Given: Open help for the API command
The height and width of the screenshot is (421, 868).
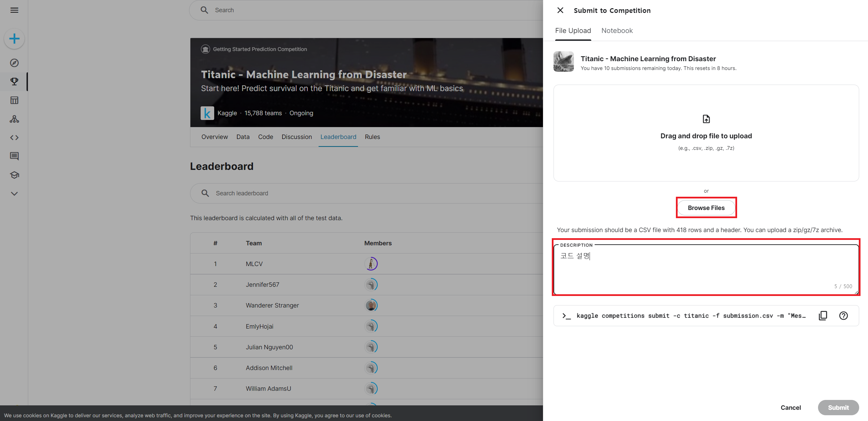Looking at the screenshot, I should pos(843,316).
